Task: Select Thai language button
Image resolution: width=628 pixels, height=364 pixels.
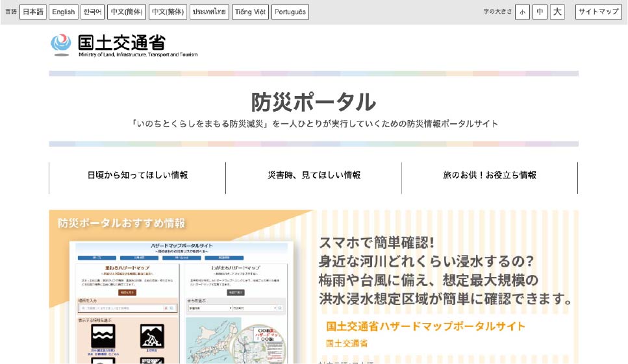Action: pyautogui.click(x=209, y=12)
